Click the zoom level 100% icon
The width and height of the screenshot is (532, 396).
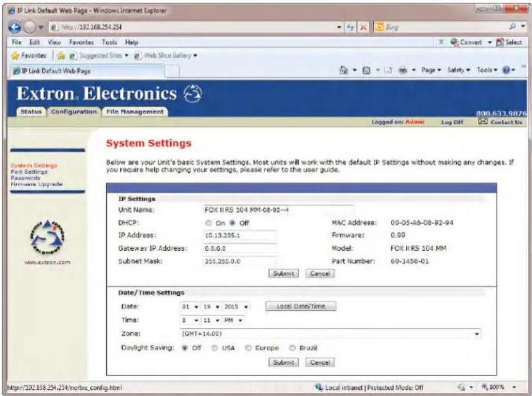click(x=485, y=387)
